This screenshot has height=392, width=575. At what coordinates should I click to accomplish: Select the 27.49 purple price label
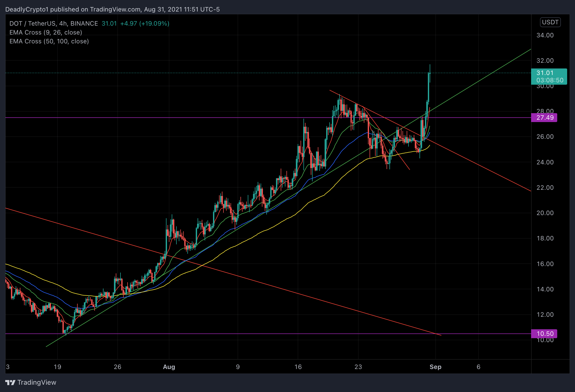(x=545, y=118)
